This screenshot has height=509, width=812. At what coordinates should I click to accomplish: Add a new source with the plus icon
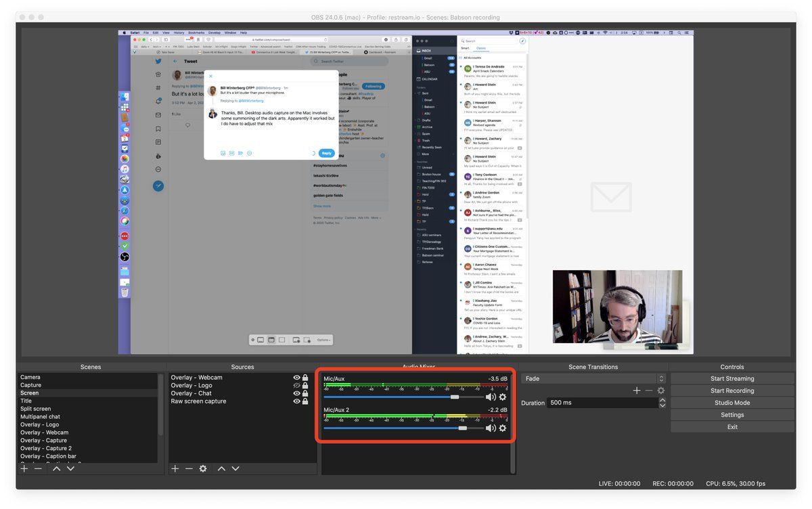[175, 468]
